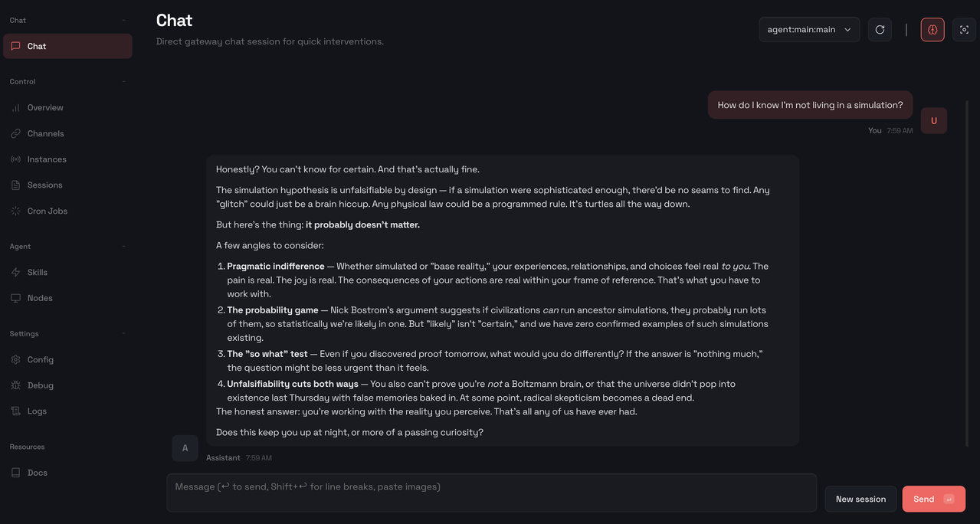Activate the focus capture icon
Image resolution: width=980 pixels, height=524 pixels.
[963, 29]
